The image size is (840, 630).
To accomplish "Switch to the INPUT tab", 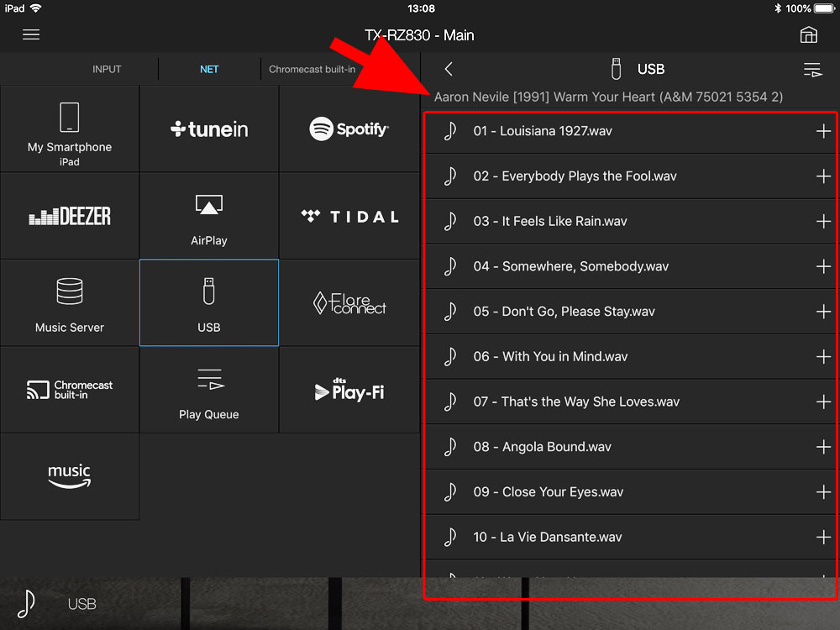I will [107, 70].
